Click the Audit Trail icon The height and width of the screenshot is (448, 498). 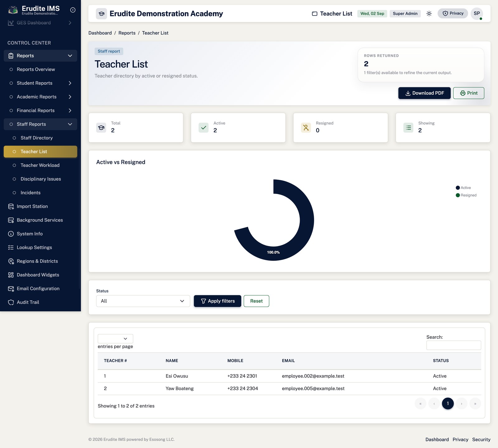pyautogui.click(x=11, y=302)
